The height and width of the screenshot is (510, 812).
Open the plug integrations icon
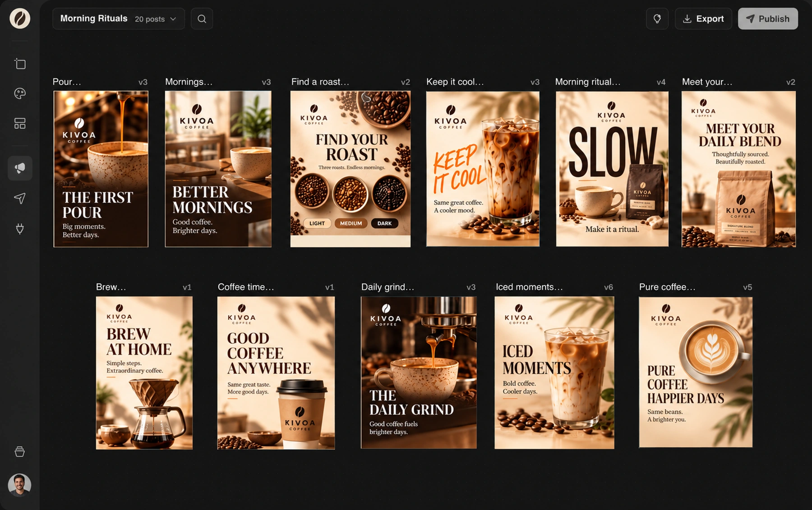(x=20, y=228)
